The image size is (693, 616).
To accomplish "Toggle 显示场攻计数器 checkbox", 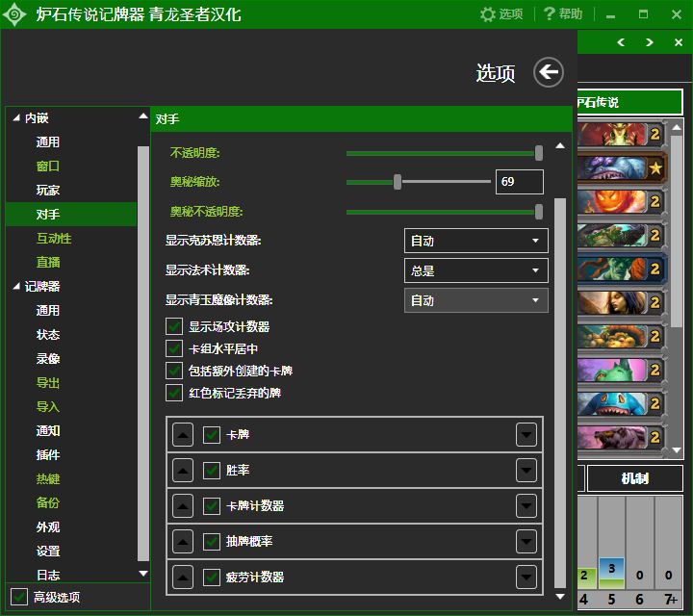I will click(174, 326).
